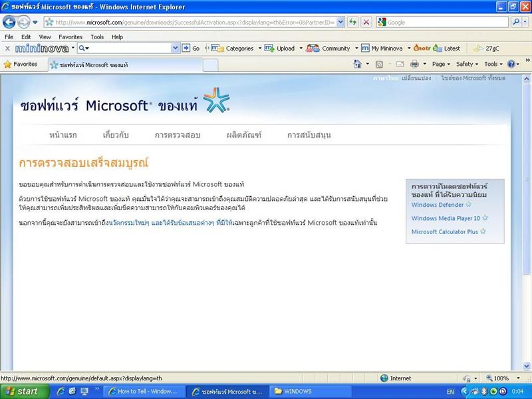
Task: Click the นวัตกรรมใหม่ๆ blue text link
Action: pos(129,223)
